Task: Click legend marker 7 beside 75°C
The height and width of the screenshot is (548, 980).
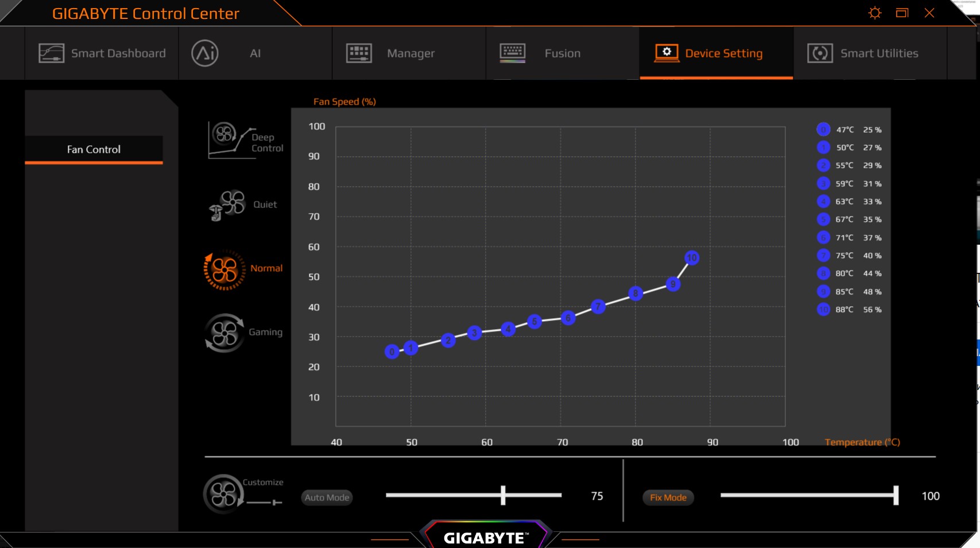Action: click(x=823, y=255)
